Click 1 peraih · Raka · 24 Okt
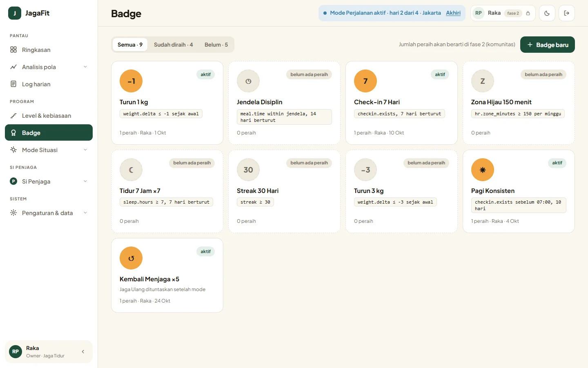The width and height of the screenshot is (588, 368). tap(145, 301)
